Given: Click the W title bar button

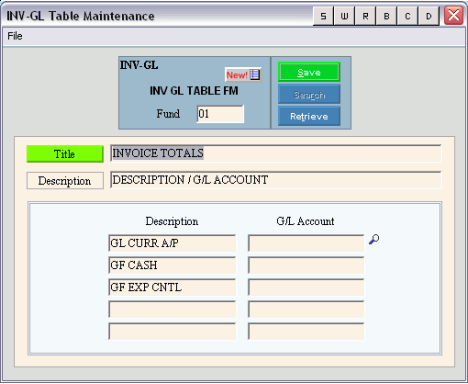Looking at the screenshot, I should point(344,16).
